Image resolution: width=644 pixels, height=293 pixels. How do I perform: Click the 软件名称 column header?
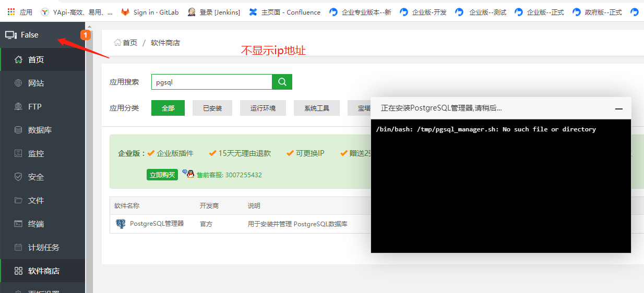tap(127, 206)
